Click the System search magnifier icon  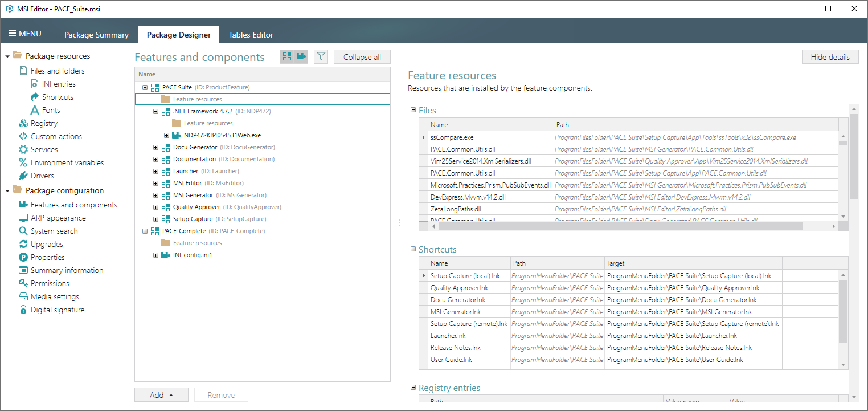(x=23, y=231)
